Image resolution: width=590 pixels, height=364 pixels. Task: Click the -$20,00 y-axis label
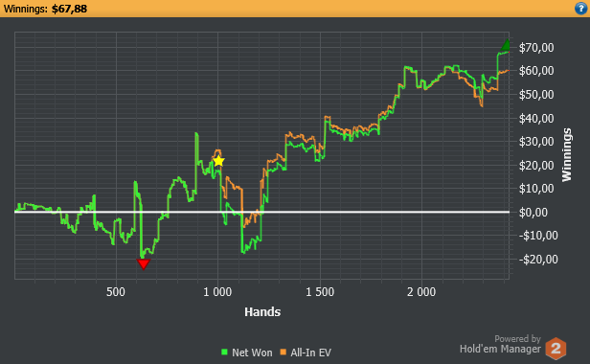[x=538, y=260]
